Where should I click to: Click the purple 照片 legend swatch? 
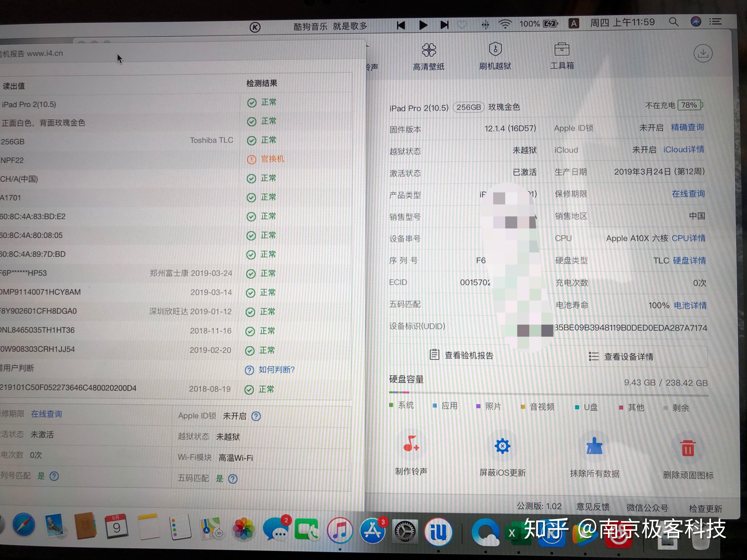pos(478,406)
